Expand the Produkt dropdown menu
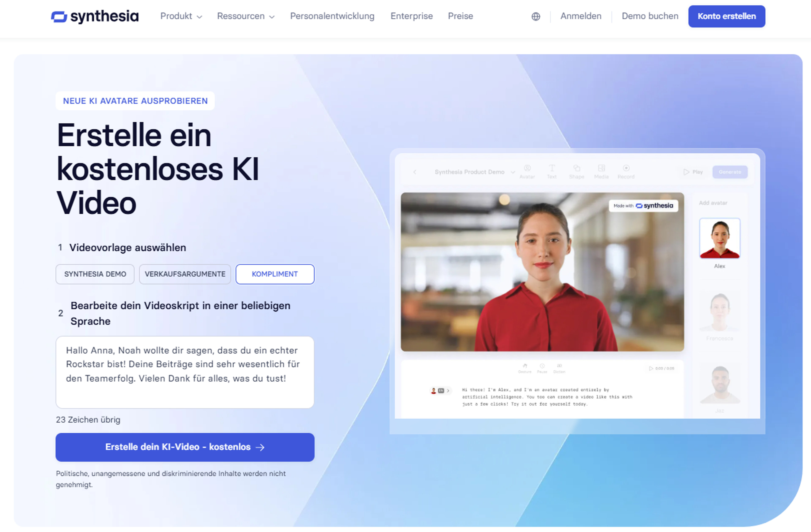This screenshot has height=532, width=811. pyautogui.click(x=181, y=16)
